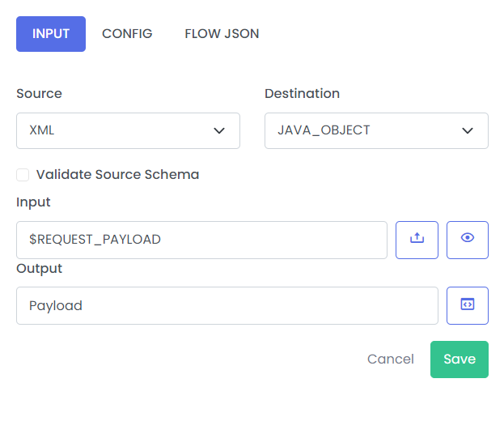Viewport: 504px width, 434px height.
Task: Open the FLOW JSON tab
Action: tap(222, 34)
